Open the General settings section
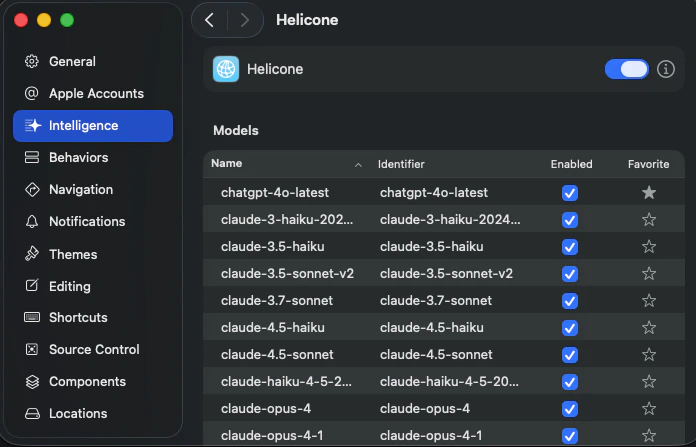The width and height of the screenshot is (696, 447). (93, 61)
